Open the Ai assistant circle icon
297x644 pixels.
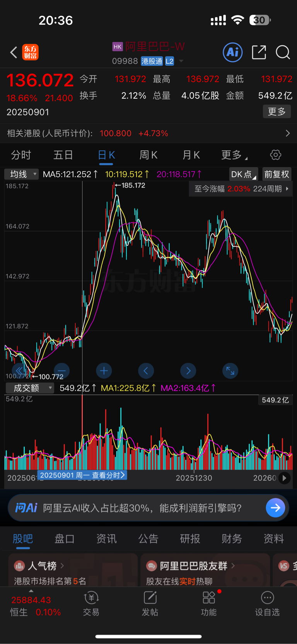(233, 52)
